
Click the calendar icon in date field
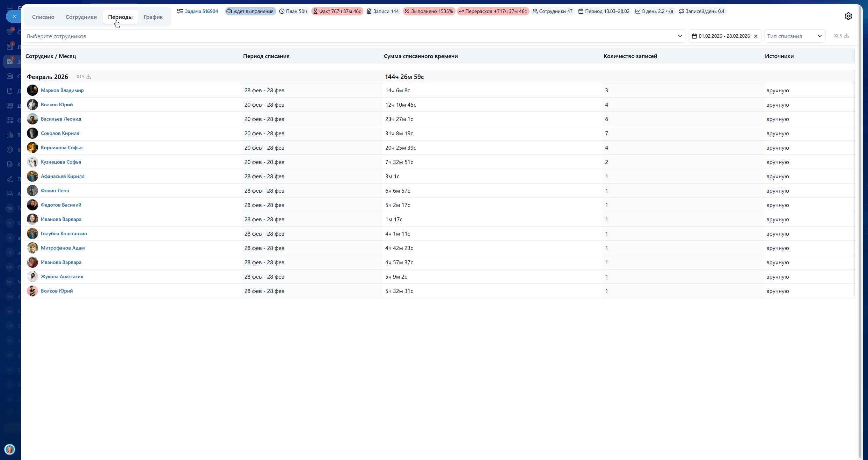point(694,36)
